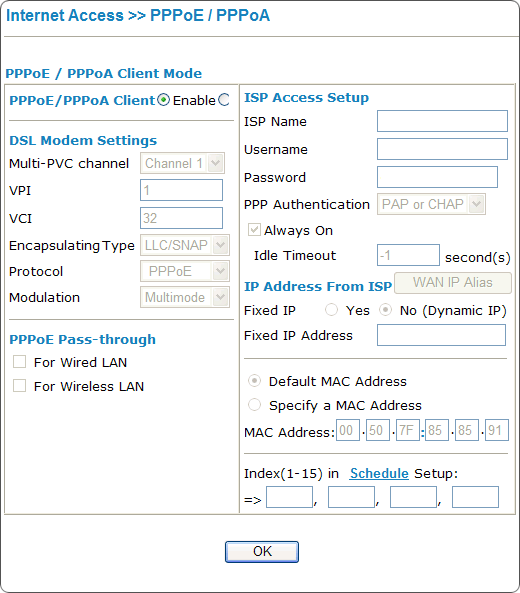Select the Enable radio for PPPoE/PPPoA Client
520x593 pixels.
pos(163,100)
